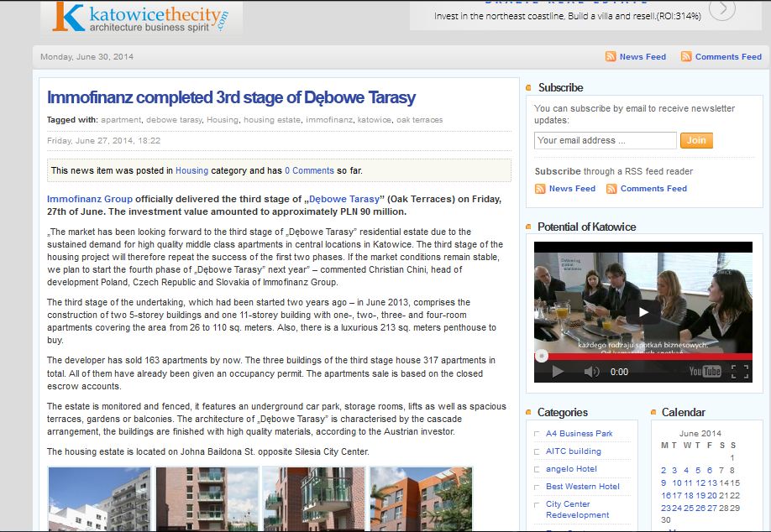This screenshot has height=532, width=771.
Task: Open the 0 Comments link
Action: coord(309,170)
